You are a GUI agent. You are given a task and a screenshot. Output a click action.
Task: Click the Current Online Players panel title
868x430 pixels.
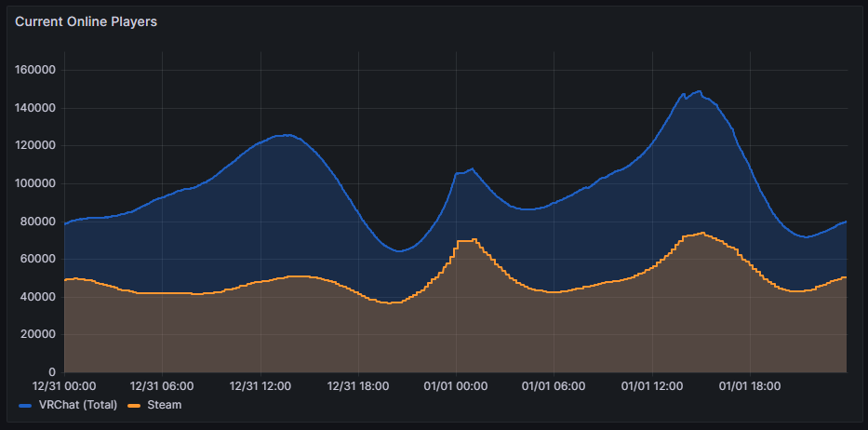86,21
